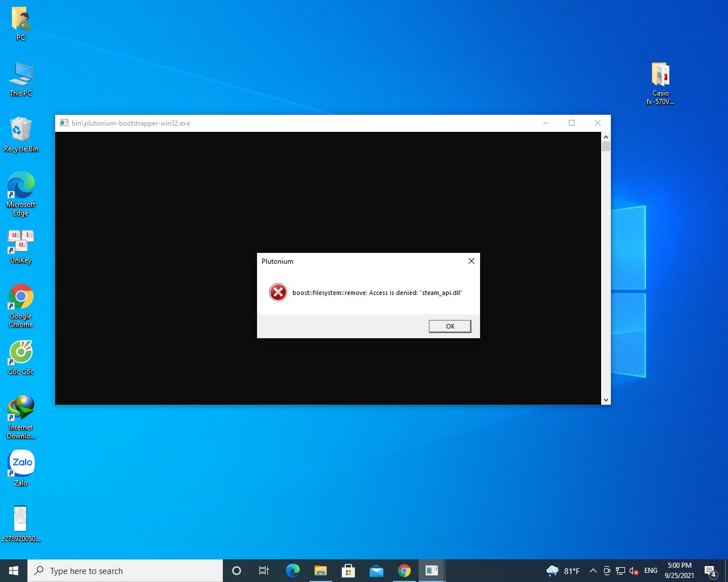This screenshot has height=582, width=728.
Task: Click the Meet Now tray icon
Action: coord(607,571)
